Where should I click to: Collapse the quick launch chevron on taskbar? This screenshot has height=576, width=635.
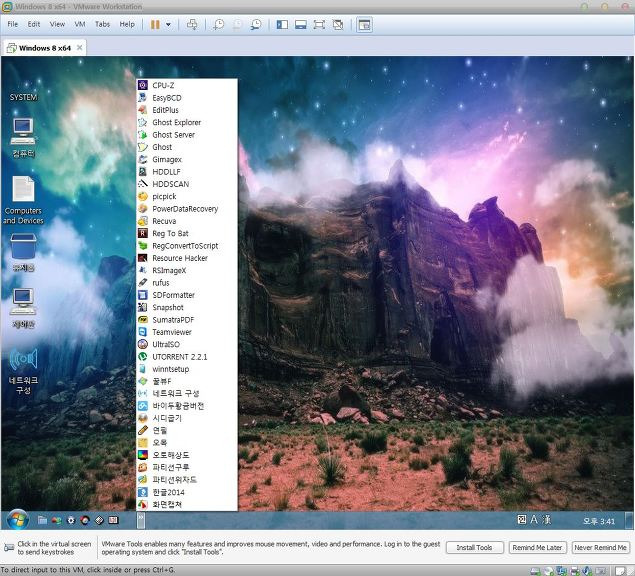(x=141, y=520)
